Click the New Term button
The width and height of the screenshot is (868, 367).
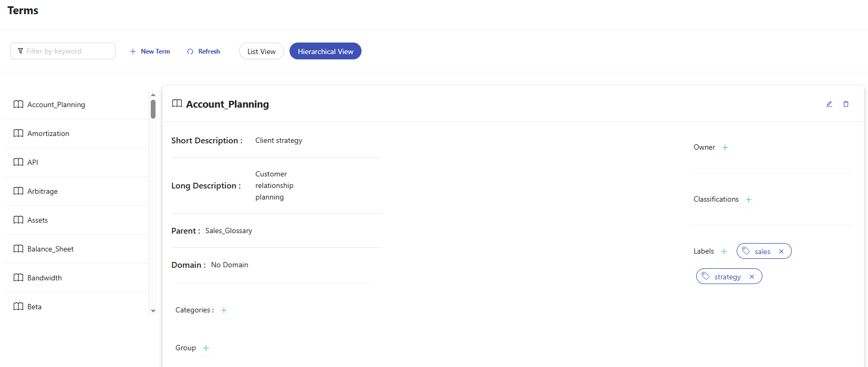150,51
